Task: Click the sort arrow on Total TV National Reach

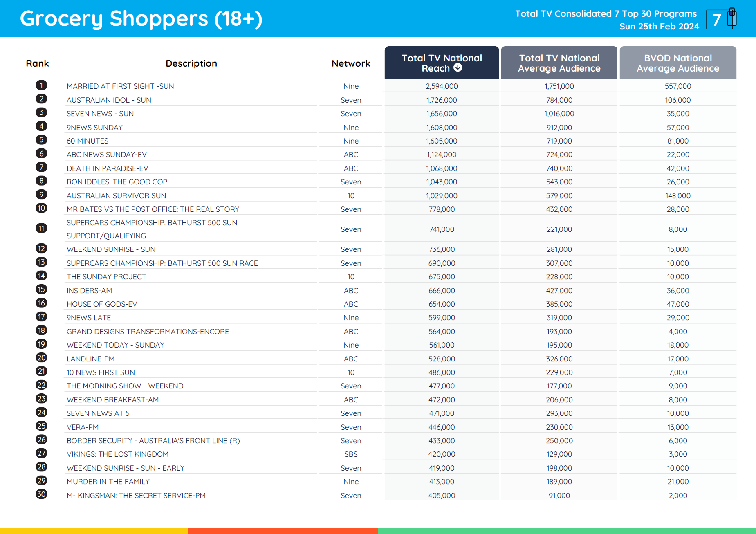Action: [x=458, y=68]
